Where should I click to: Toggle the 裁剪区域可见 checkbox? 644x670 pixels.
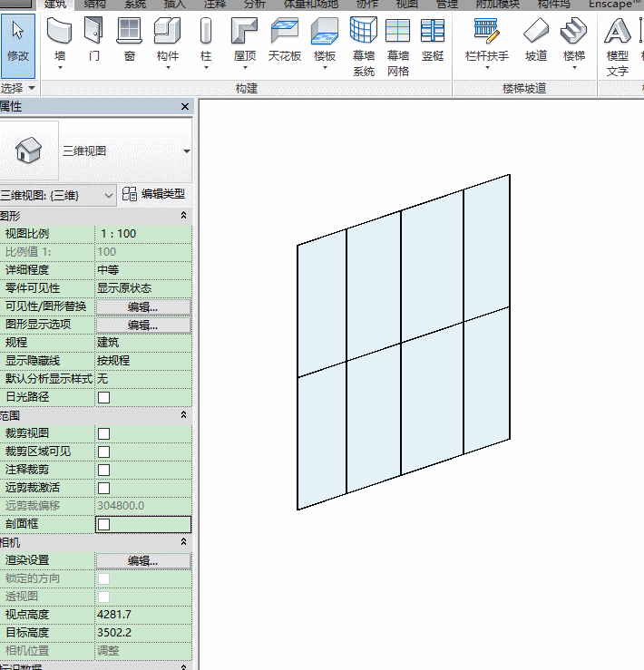tap(104, 452)
